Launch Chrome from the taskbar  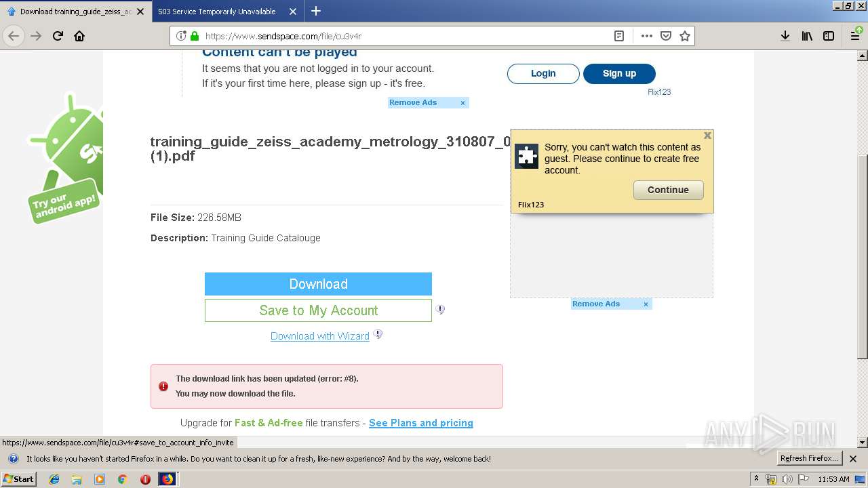tap(122, 479)
